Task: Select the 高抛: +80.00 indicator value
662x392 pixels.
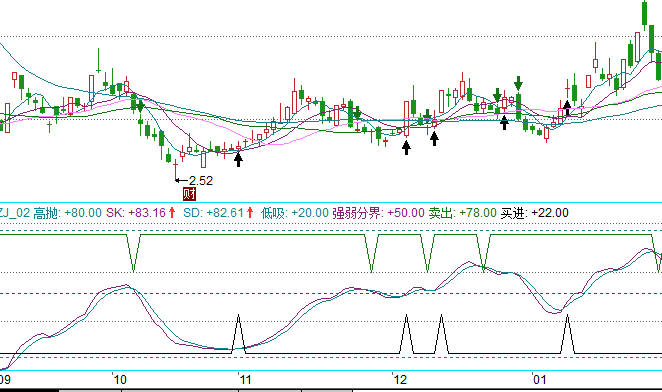Action: click(68, 212)
